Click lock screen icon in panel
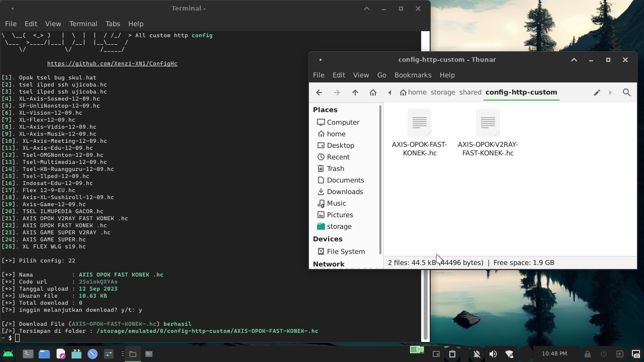The height and width of the screenshot is (362, 644). pos(588,354)
